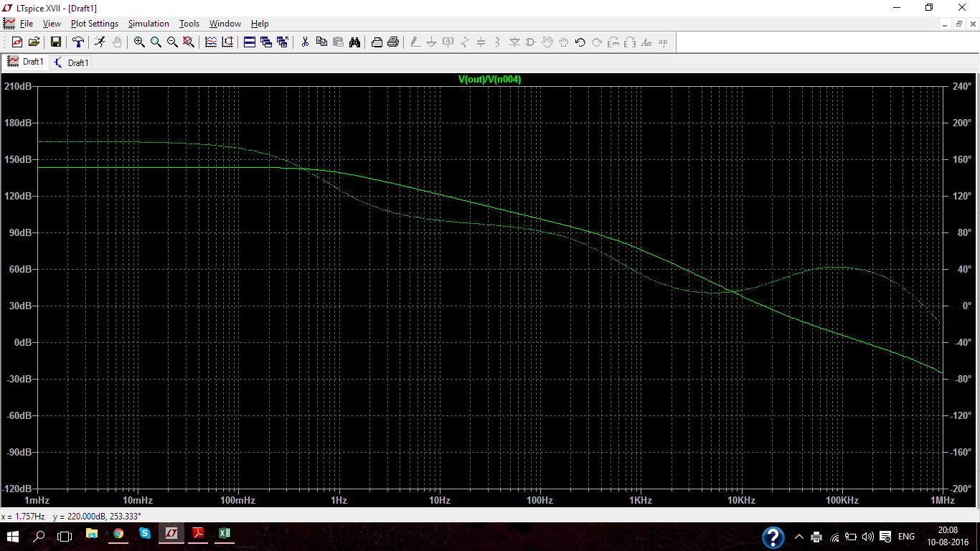The image size is (980, 551).
Task: Place a capacitor component
Action: 481,42
